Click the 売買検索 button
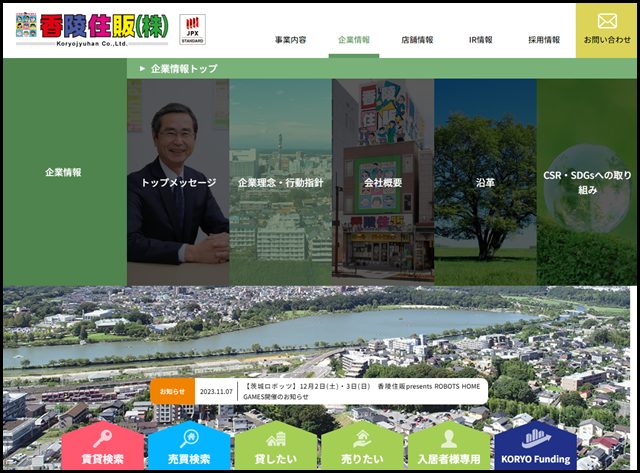The image size is (640, 473). tap(189, 445)
